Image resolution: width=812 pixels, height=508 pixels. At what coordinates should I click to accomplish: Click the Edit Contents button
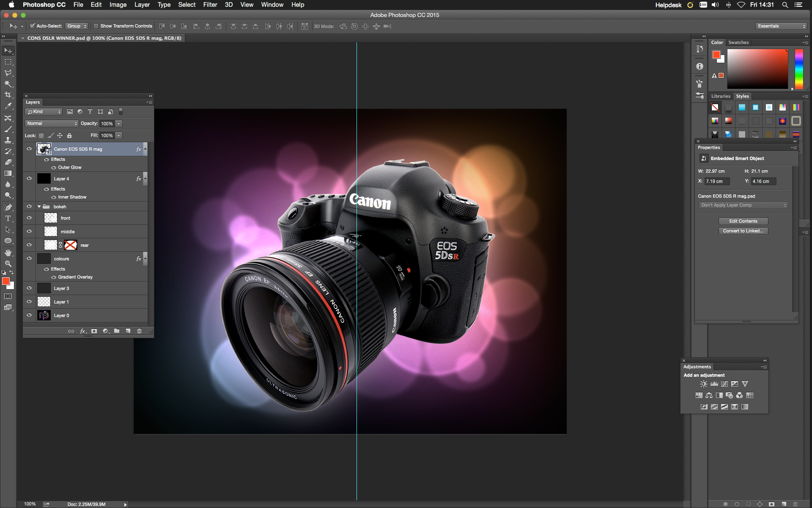743,221
